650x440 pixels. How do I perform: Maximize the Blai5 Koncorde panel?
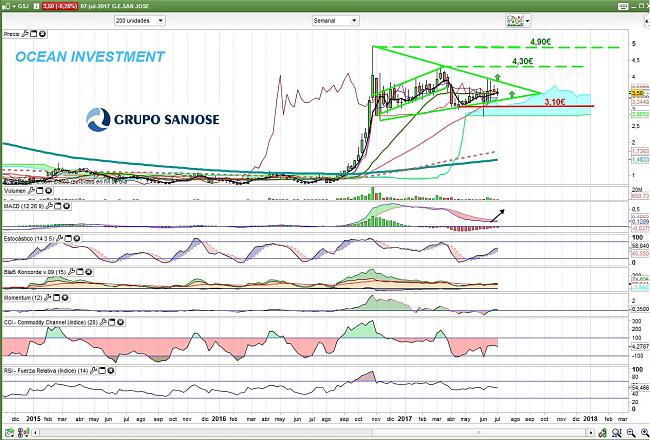pos(80,272)
